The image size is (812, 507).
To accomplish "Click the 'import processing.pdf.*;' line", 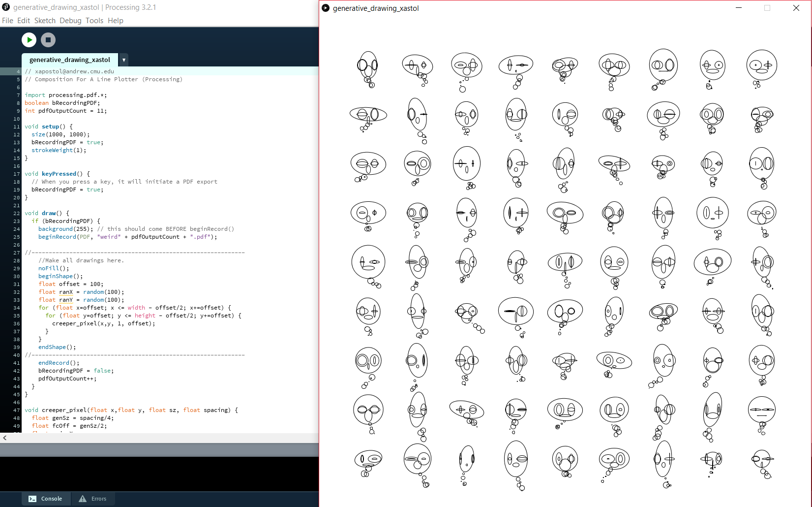I will tap(66, 95).
